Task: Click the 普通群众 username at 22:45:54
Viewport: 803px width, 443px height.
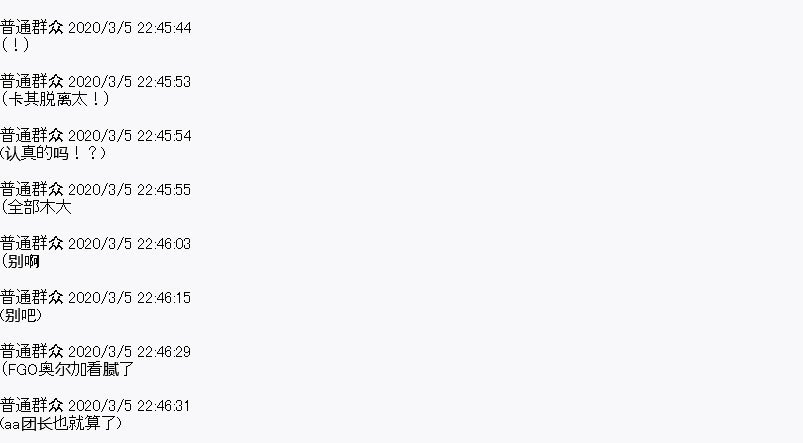Action: pyautogui.click(x=32, y=136)
